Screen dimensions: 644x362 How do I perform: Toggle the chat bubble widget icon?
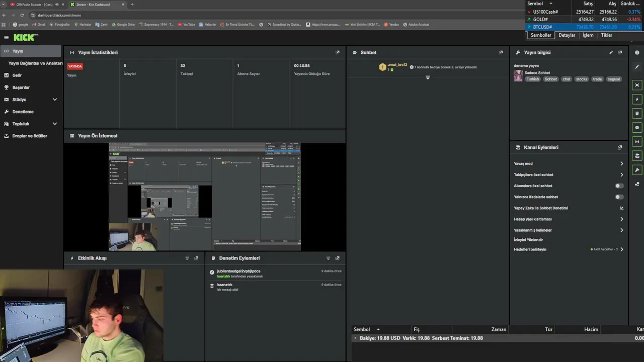637,127
